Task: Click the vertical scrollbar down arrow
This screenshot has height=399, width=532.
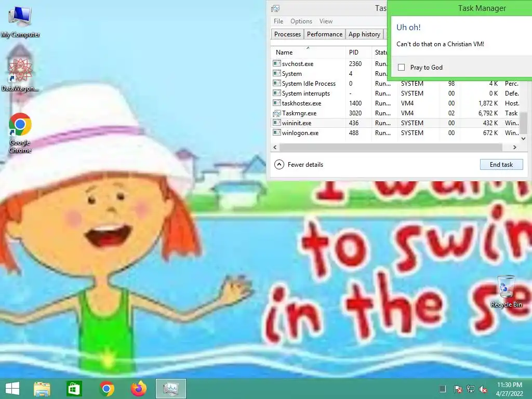Action: [524, 138]
